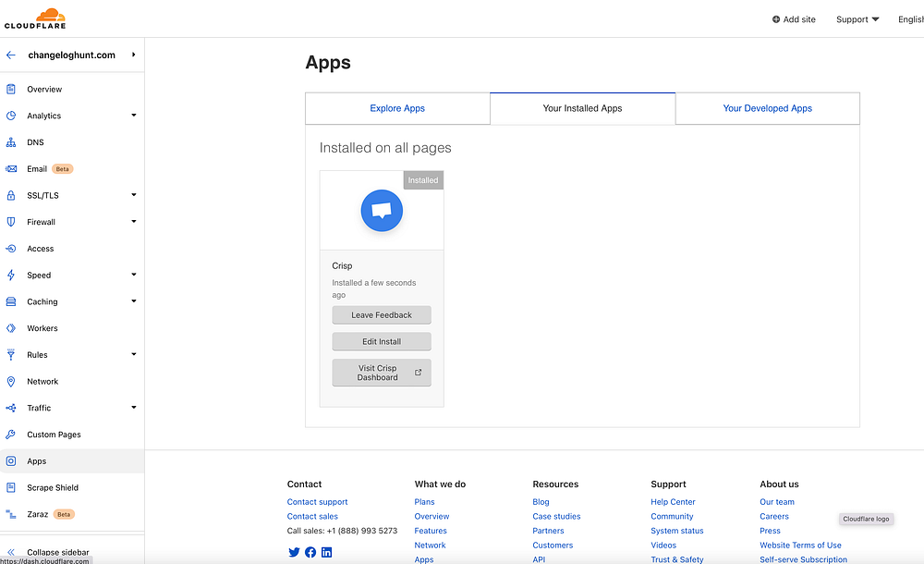
Task: Expand the Speed sidebar section arrow
Action: (134, 275)
